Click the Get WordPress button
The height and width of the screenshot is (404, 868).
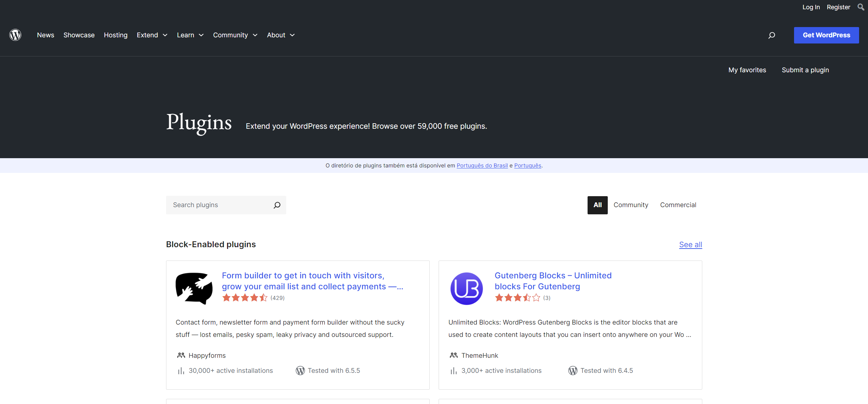(827, 35)
